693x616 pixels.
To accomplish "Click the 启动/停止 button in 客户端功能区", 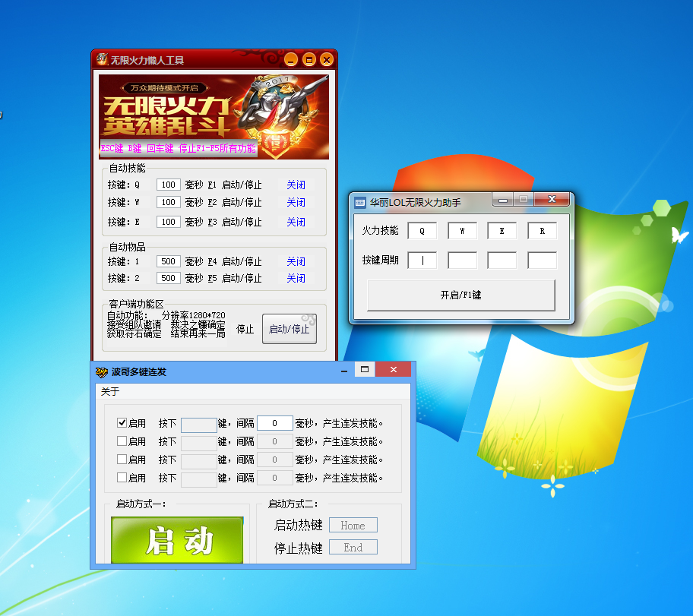I will [289, 329].
